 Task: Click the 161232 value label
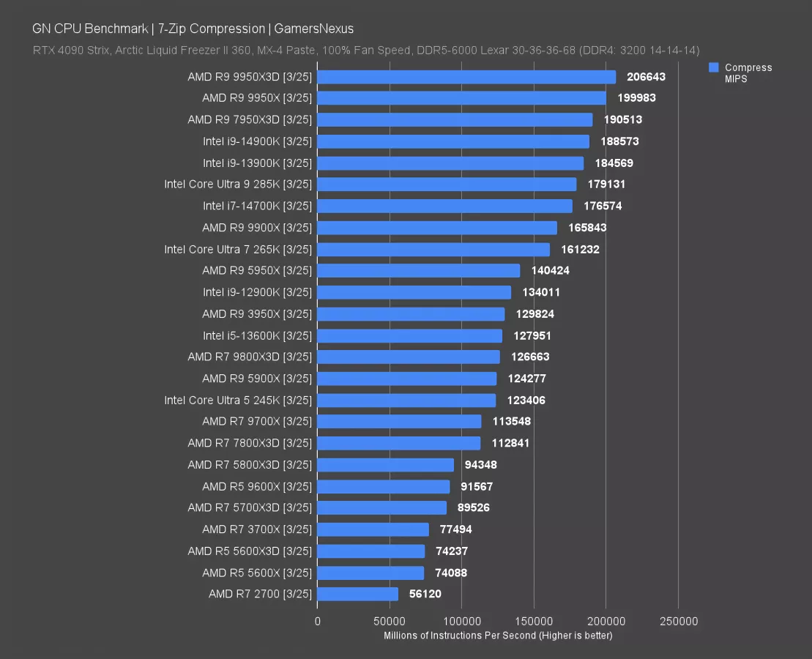[580, 249]
